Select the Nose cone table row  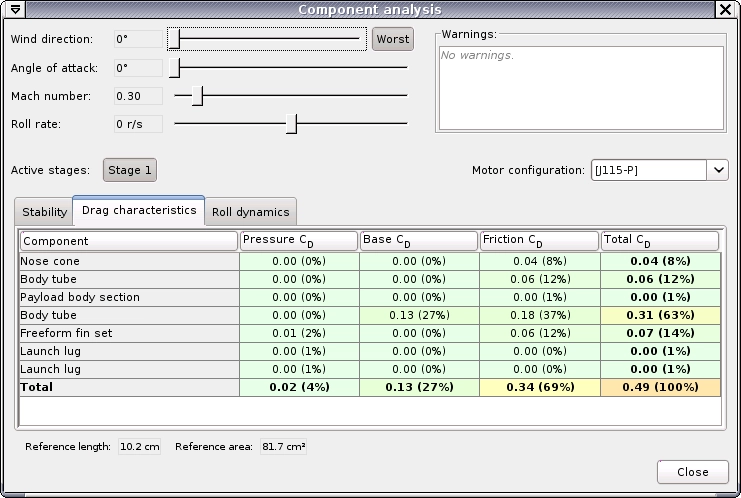pos(128,260)
